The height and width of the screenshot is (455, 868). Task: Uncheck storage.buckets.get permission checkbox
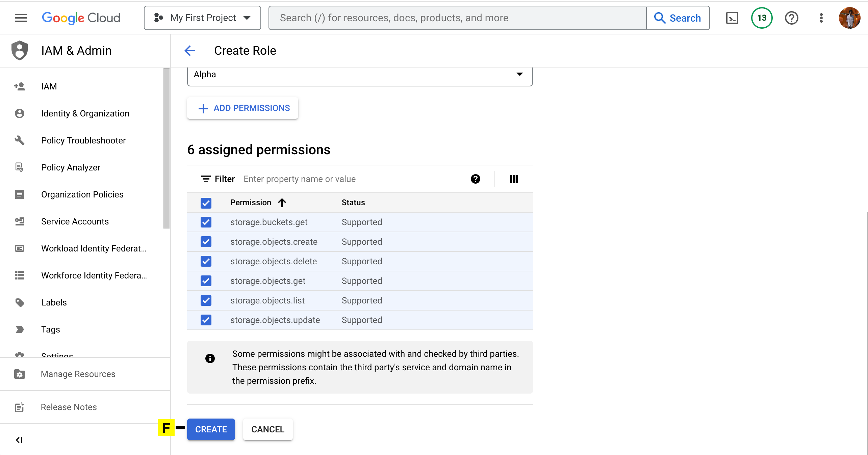206,222
